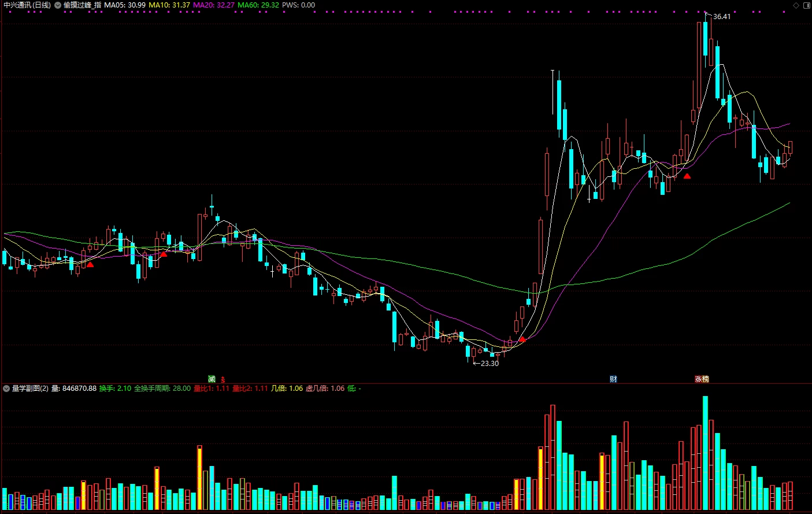
Task: Select the green MA60: 29.32 label
Action: pos(258,5)
